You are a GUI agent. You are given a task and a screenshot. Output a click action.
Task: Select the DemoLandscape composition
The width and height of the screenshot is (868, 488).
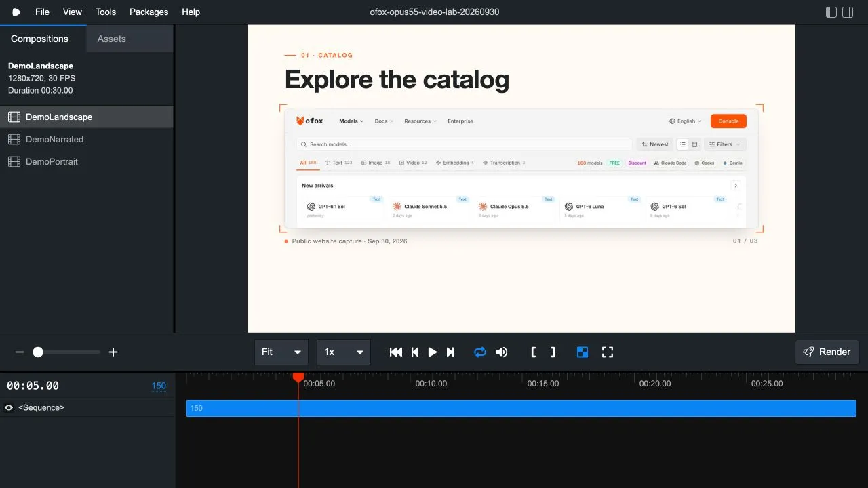click(x=87, y=117)
